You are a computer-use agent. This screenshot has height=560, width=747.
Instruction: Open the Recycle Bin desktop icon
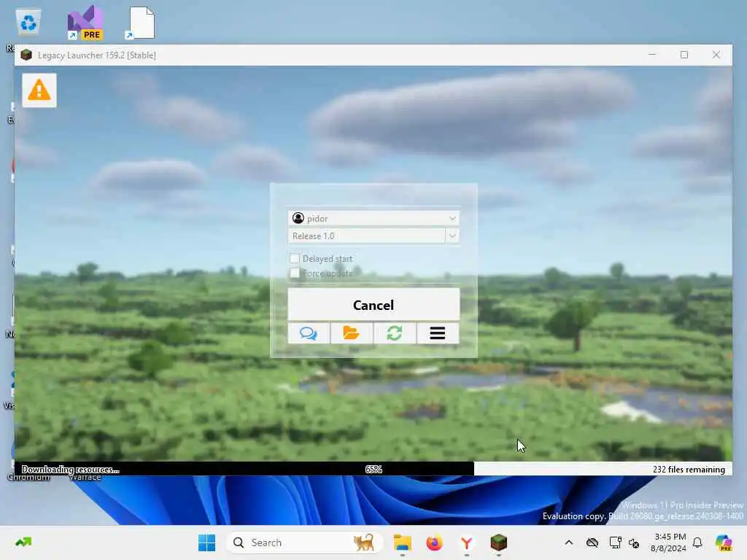click(28, 23)
